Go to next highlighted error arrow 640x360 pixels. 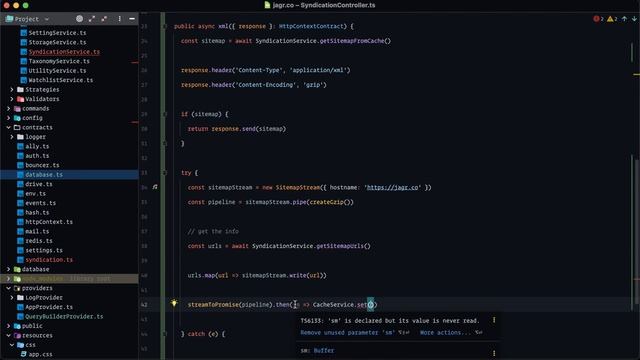coord(634,19)
